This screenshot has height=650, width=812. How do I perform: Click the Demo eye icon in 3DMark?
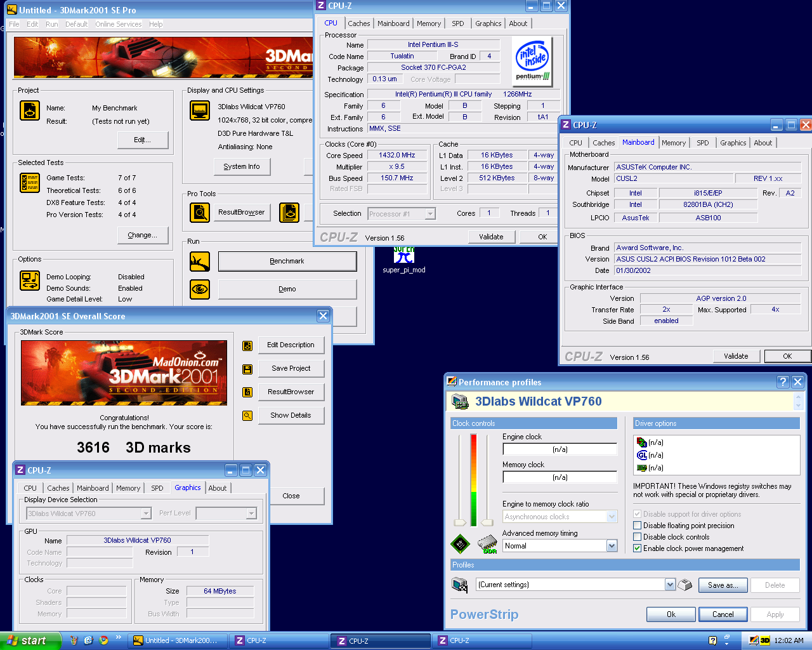click(x=200, y=289)
